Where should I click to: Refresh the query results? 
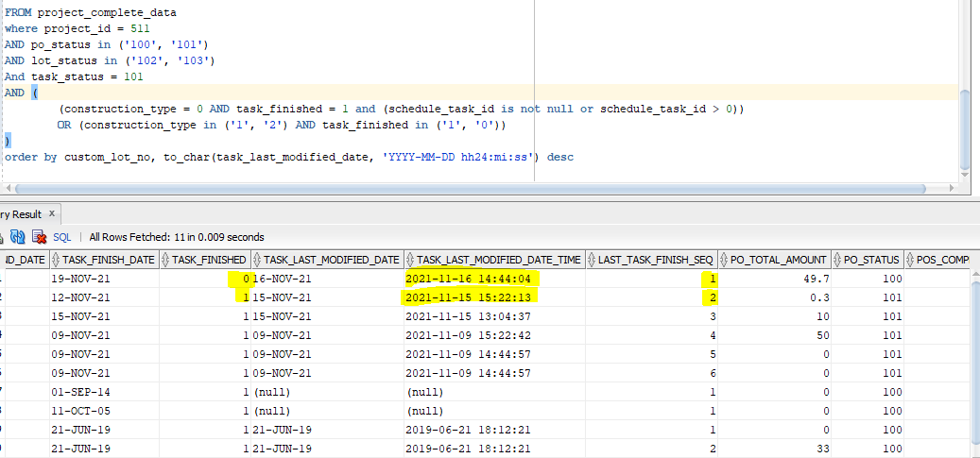18,237
